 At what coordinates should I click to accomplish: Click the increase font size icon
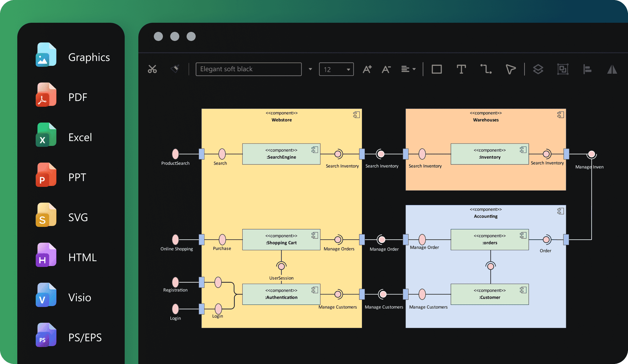click(367, 69)
